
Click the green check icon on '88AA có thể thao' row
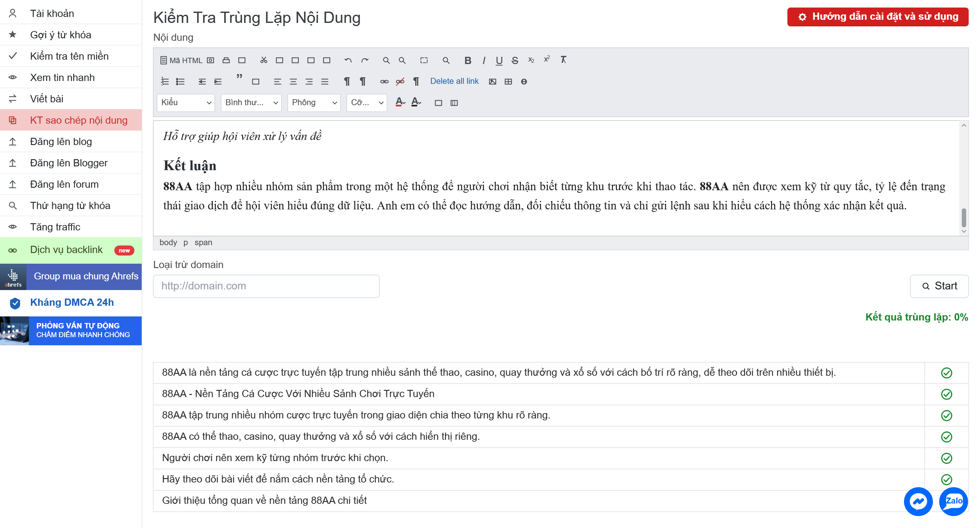tap(946, 437)
